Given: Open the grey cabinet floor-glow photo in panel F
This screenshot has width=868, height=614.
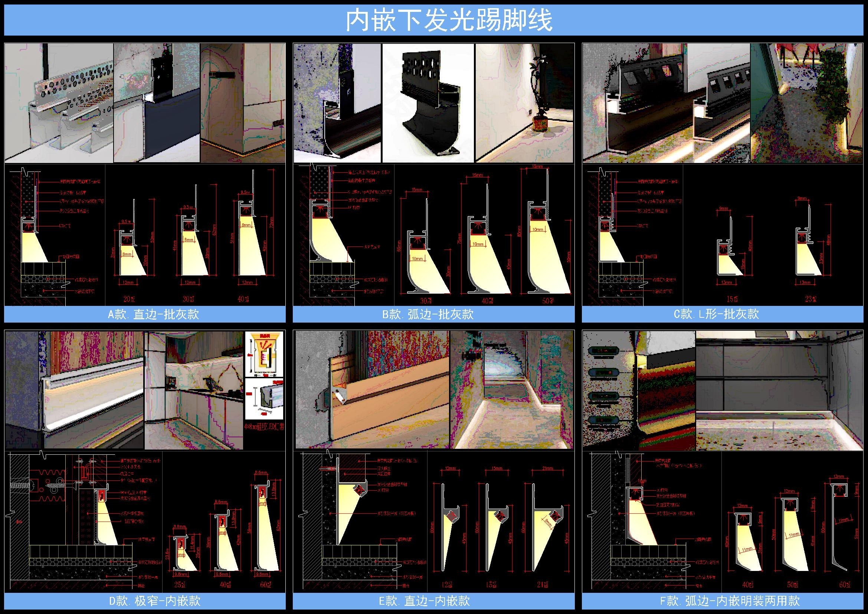Looking at the screenshot, I should point(779,391).
